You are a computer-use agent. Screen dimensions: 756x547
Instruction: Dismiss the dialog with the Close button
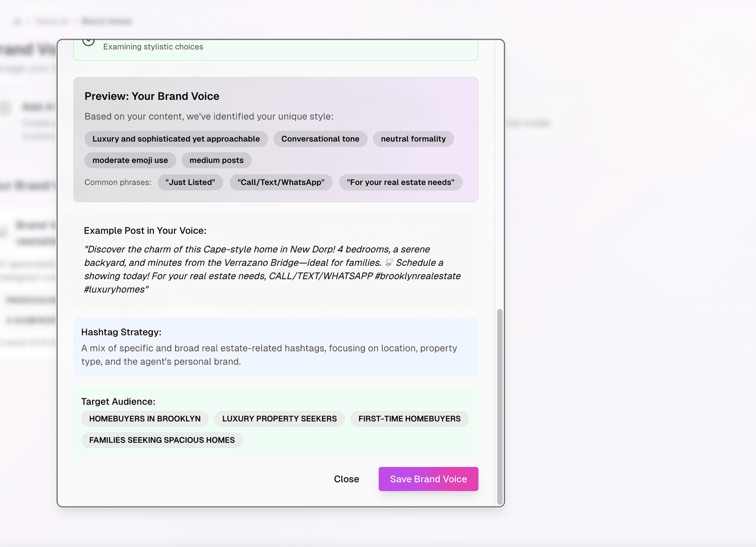point(346,479)
